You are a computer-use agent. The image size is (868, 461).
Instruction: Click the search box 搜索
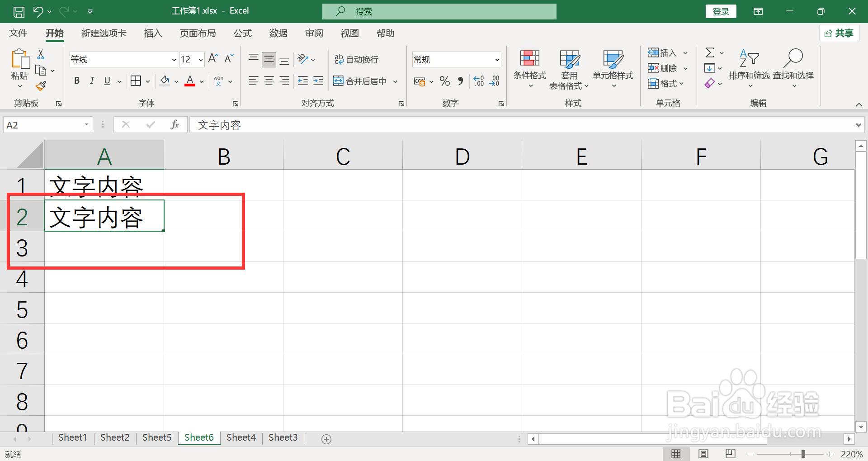pos(439,11)
